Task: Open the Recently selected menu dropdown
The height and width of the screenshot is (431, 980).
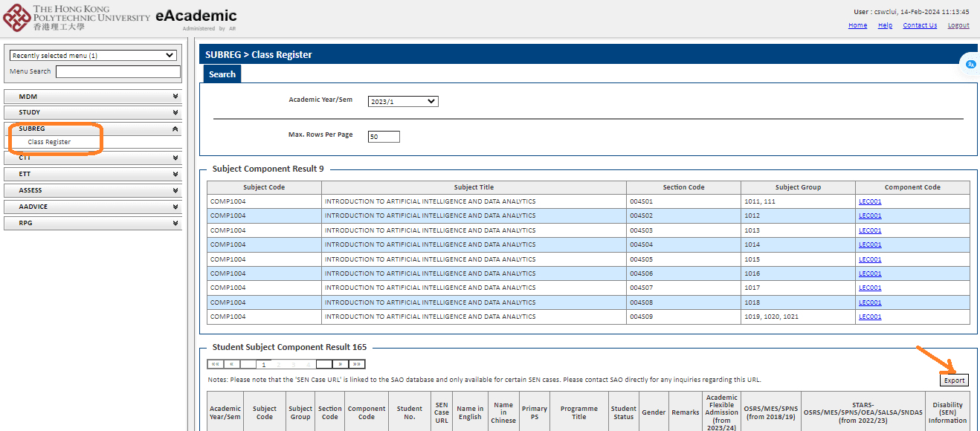Action: pos(93,56)
